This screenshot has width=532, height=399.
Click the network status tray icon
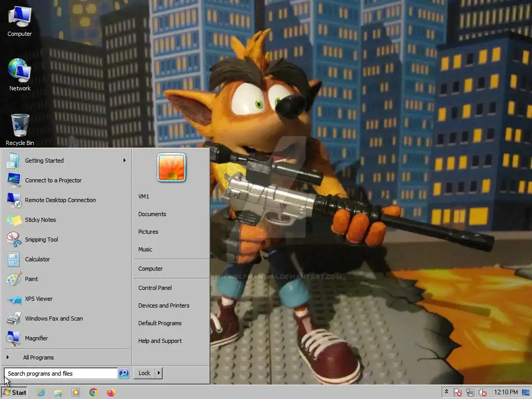(470, 393)
